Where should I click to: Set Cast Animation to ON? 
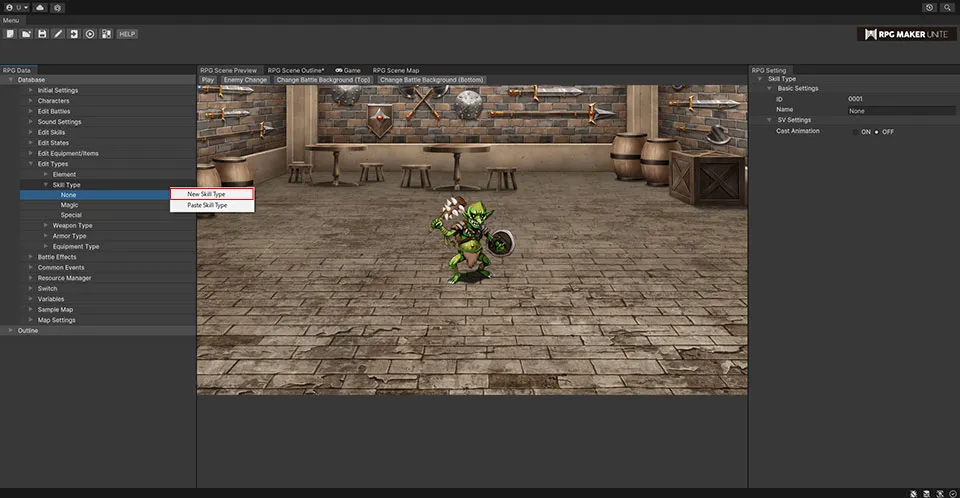pos(856,132)
